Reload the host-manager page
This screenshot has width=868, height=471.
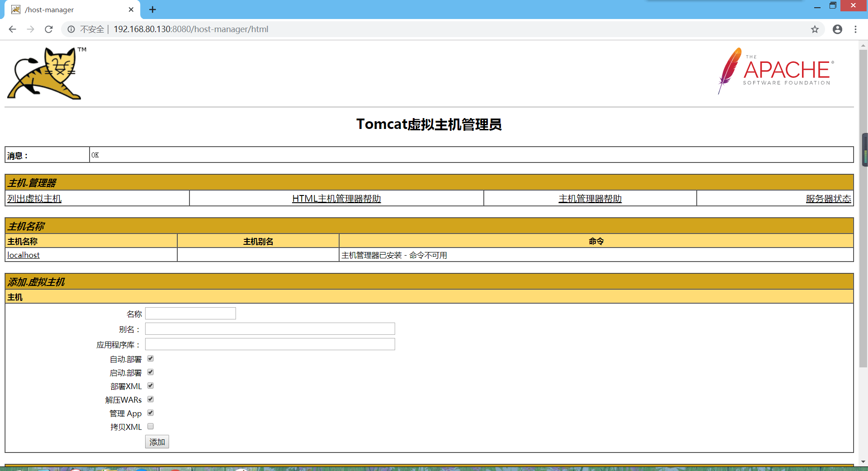coord(49,29)
